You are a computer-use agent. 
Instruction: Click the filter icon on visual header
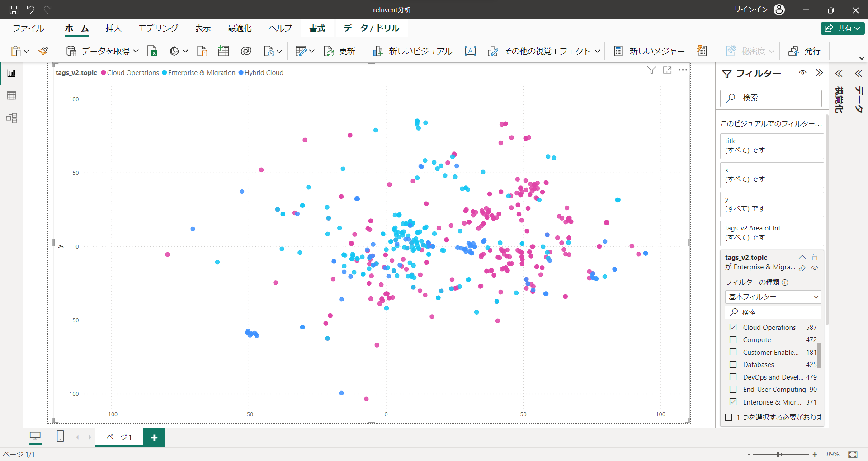coord(651,70)
